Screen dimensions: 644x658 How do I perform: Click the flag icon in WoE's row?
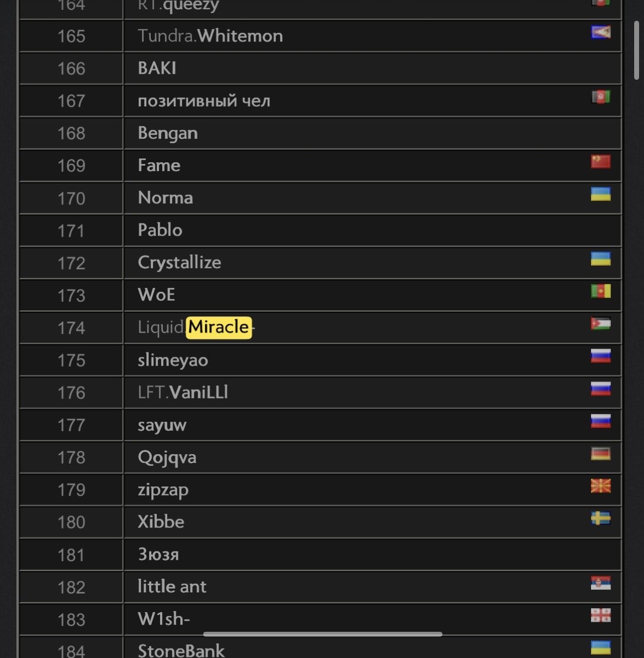click(x=600, y=291)
